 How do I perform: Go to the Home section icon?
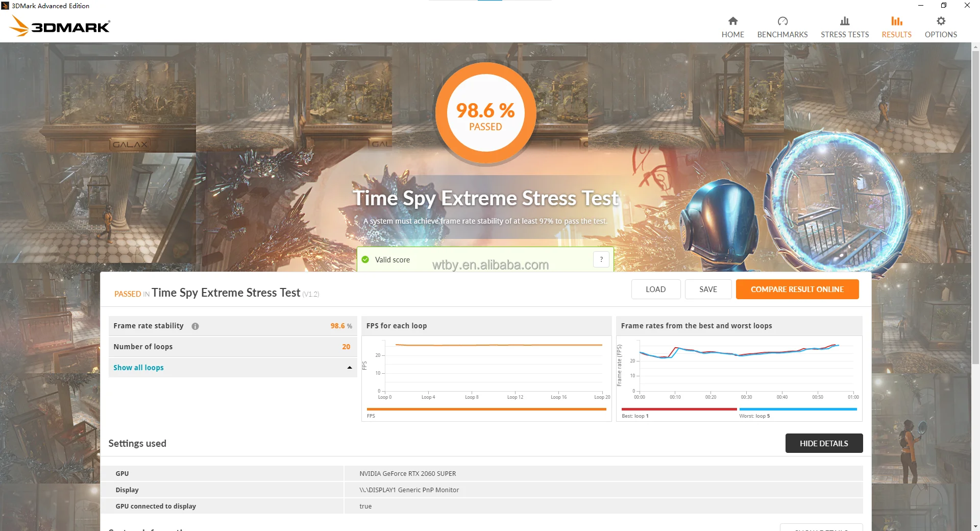(732, 21)
